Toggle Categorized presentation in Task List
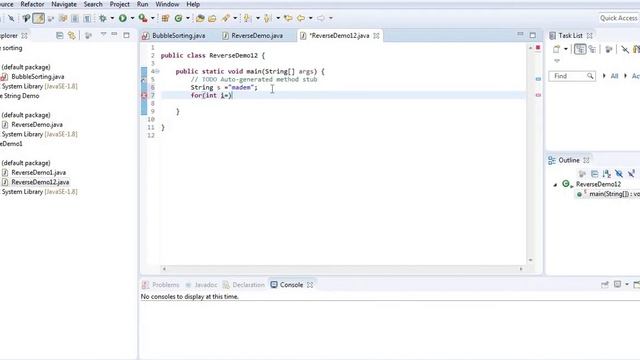640x360 pixels. [580, 49]
